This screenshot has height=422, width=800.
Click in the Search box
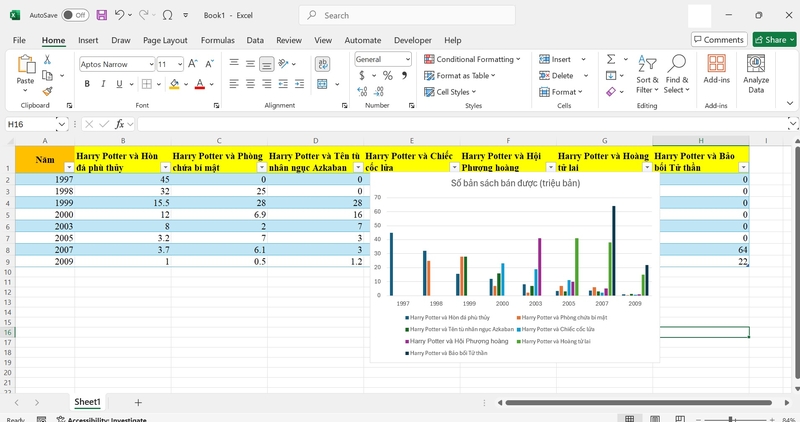407,15
